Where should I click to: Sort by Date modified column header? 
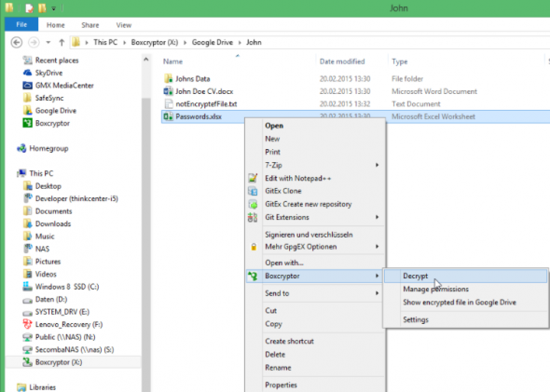[x=342, y=61]
